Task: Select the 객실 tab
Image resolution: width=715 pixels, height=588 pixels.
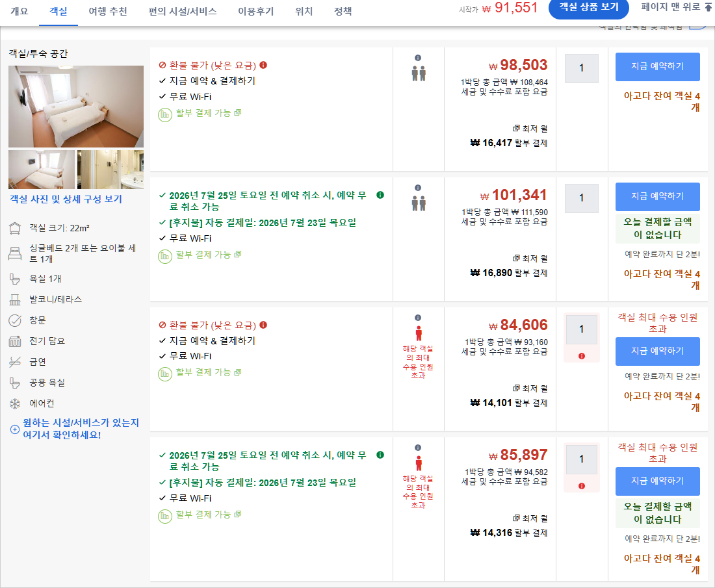Action: pyautogui.click(x=58, y=11)
